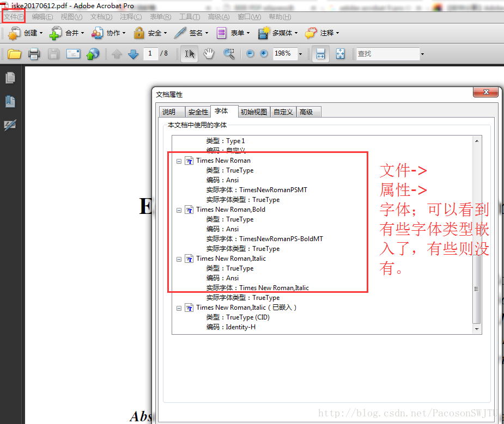
Task: Open the 帮助(H) menu
Action: click(280, 17)
